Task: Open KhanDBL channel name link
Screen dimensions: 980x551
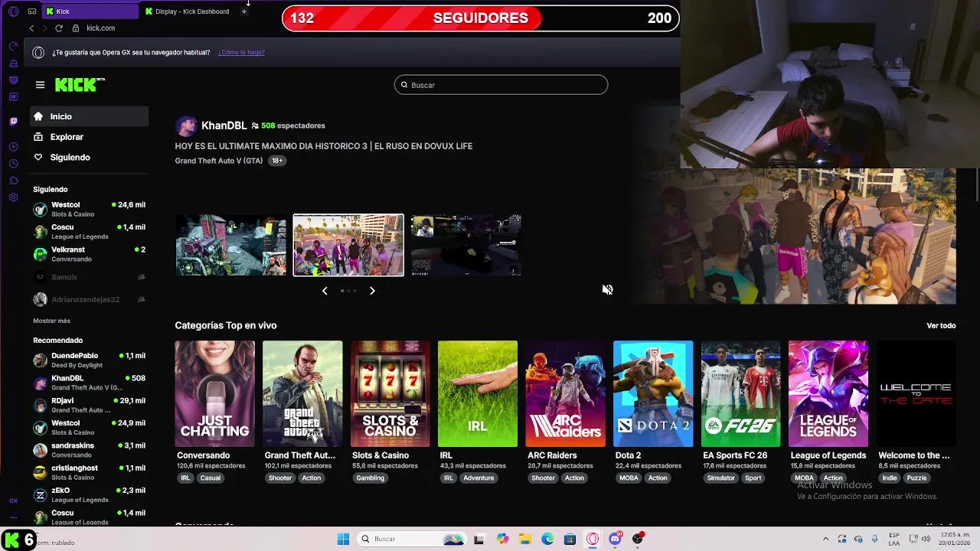Action: coord(224,126)
